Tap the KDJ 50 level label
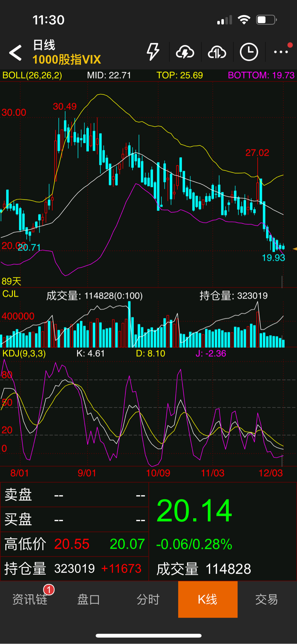 7,403
